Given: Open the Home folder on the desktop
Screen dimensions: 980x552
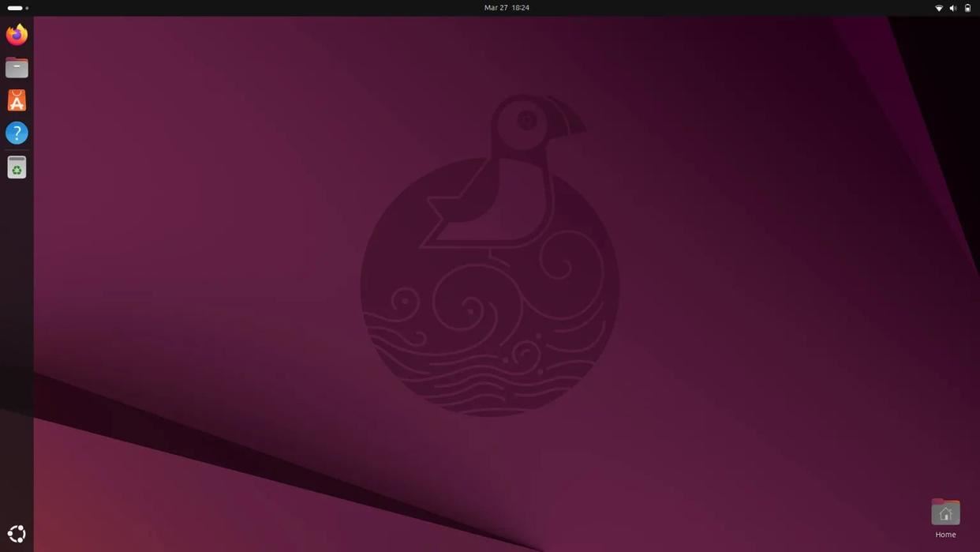Looking at the screenshot, I should coord(946,512).
